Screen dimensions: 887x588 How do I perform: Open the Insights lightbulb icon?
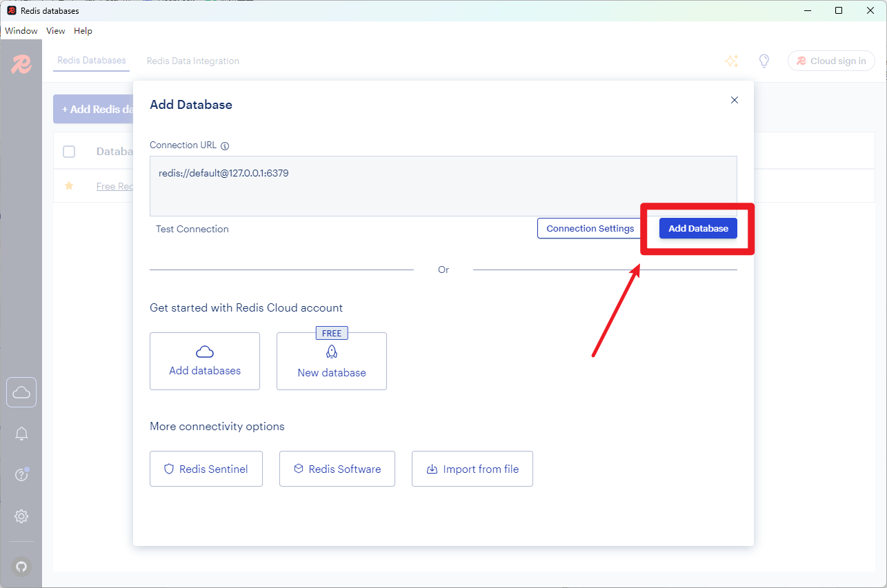(764, 61)
